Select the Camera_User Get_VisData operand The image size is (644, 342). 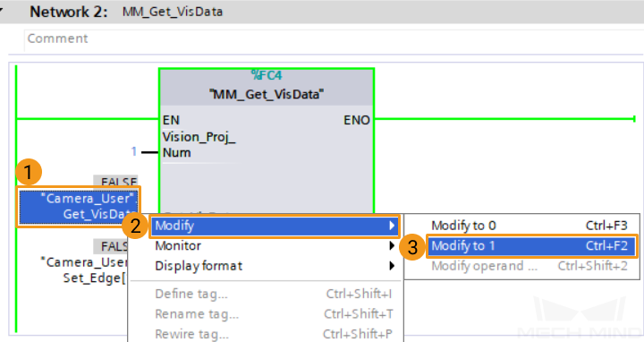tap(79, 206)
